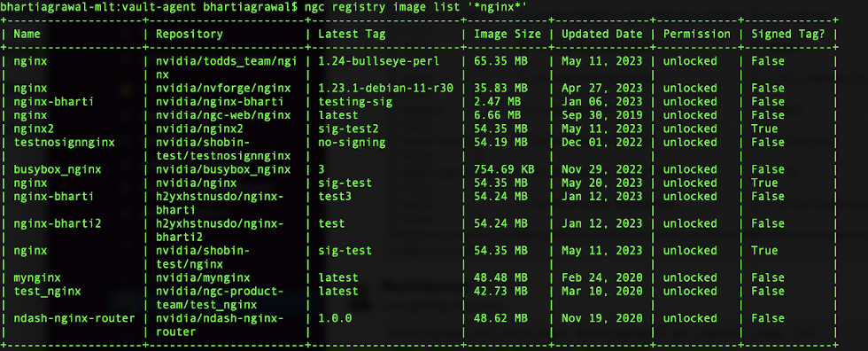Image resolution: width=868 pixels, height=351 pixels.
Task: Select the tag '1.23.1-debian-11-r30'
Action: click(386, 88)
